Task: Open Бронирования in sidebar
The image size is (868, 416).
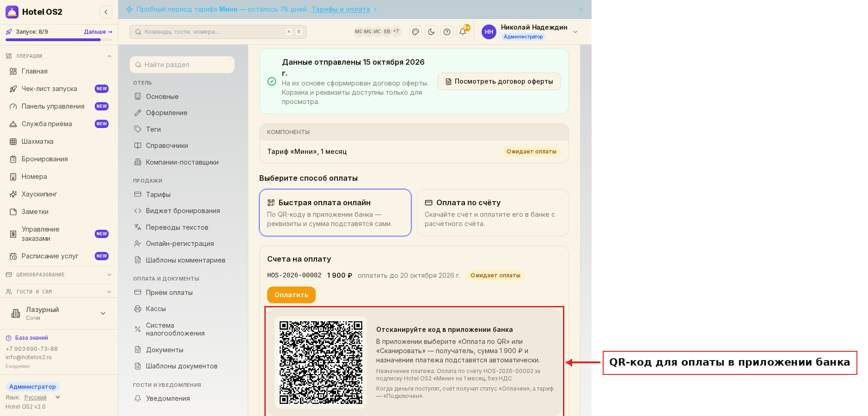Action: pos(59,159)
